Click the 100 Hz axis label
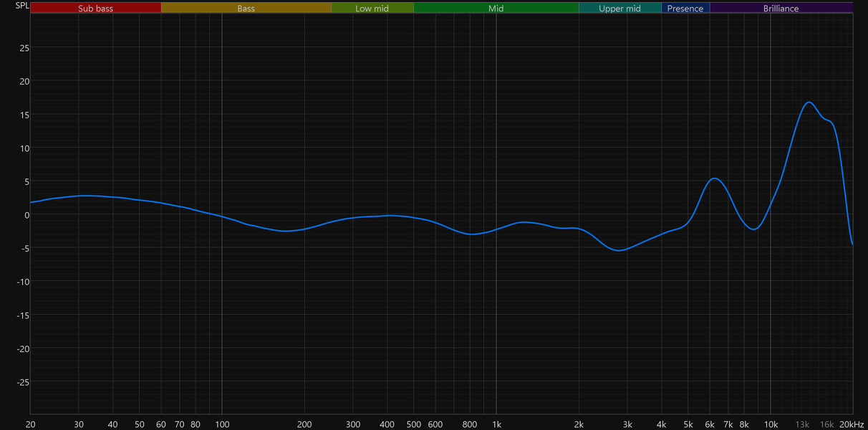The image size is (868, 430). [x=222, y=424]
